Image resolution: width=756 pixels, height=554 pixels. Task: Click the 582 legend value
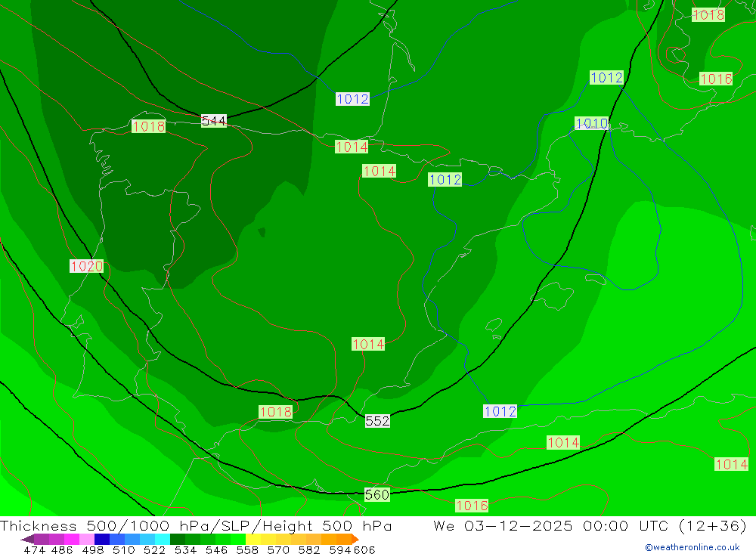pyautogui.click(x=308, y=549)
